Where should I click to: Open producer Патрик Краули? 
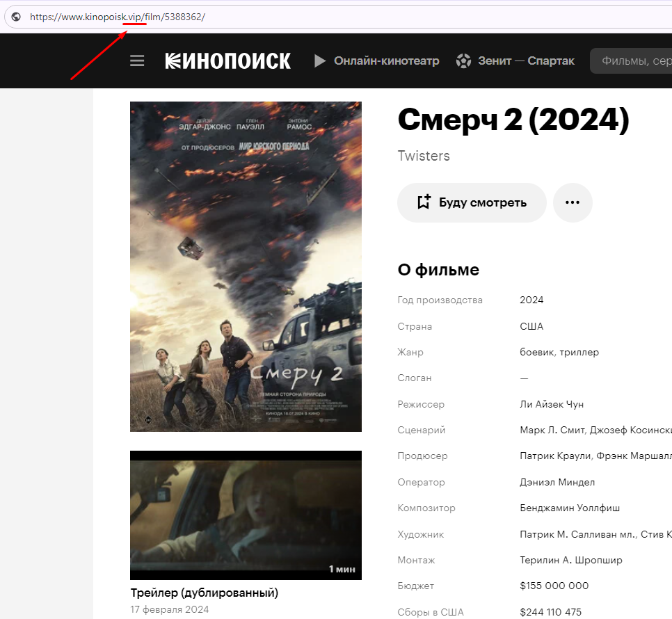[x=555, y=456]
